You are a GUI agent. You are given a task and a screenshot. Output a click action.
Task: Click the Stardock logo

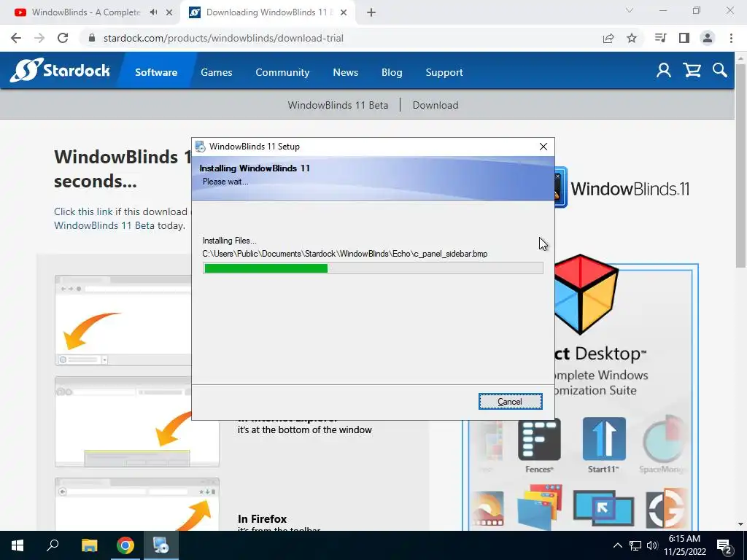[60, 71]
